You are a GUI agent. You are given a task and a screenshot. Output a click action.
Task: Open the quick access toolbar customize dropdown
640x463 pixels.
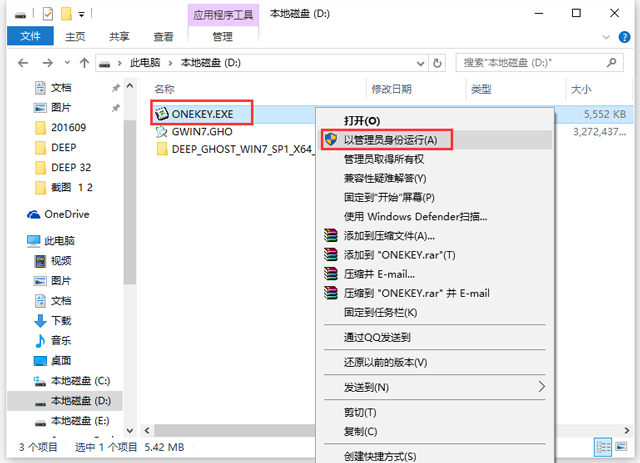coord(82,15)
